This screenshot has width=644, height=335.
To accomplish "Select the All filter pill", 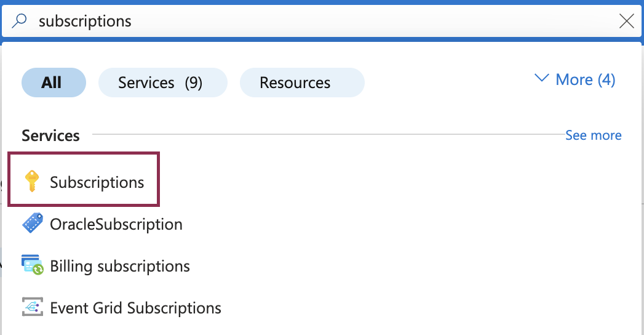I will coord(54,83).
